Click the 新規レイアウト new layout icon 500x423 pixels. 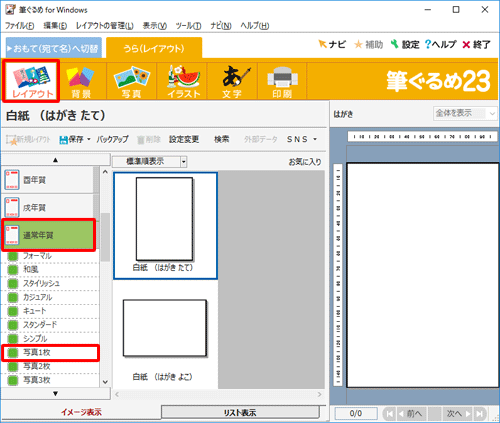pyautogui.click(x=11, y=140)
